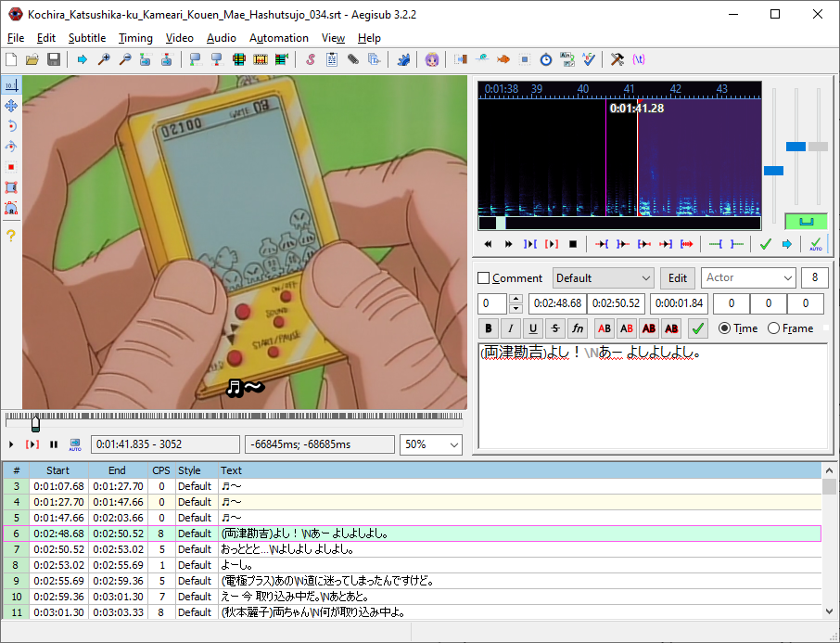Open the Video menu
This screenshot has width=840, height=643.
179,38
